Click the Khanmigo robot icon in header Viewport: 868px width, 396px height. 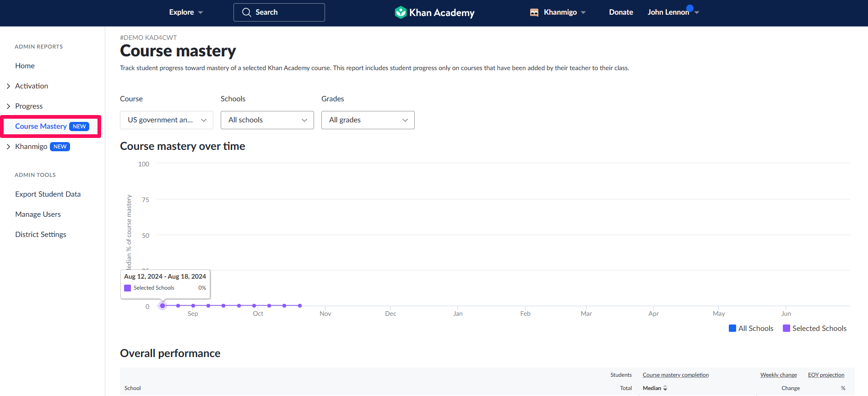(534, 12)
